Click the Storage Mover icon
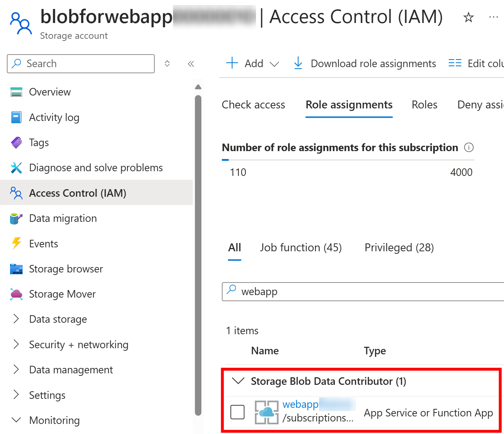This screenshot has height=434, width=504. click(x=16, y=294)
